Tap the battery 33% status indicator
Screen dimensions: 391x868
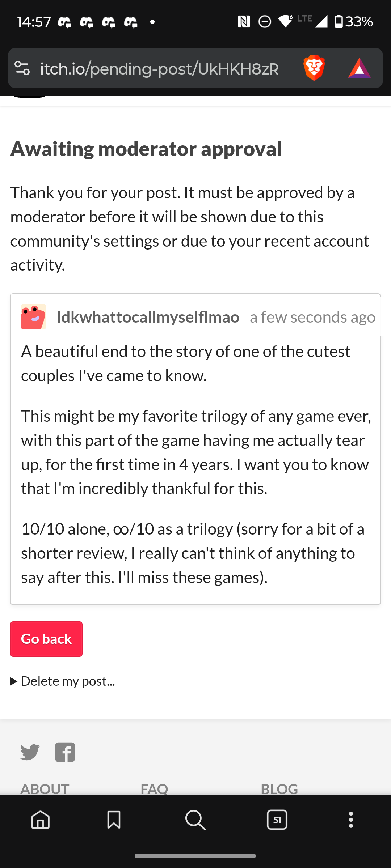(x=354, y=22)
